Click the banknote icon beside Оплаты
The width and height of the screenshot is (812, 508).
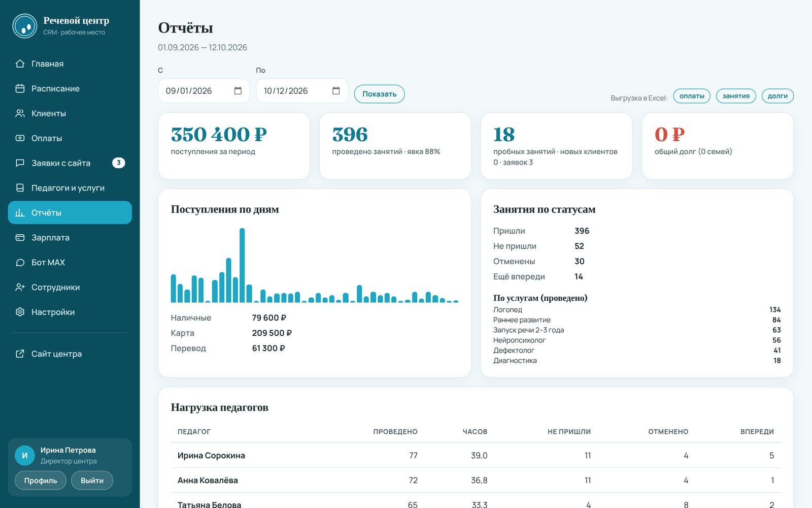point(20,138)
